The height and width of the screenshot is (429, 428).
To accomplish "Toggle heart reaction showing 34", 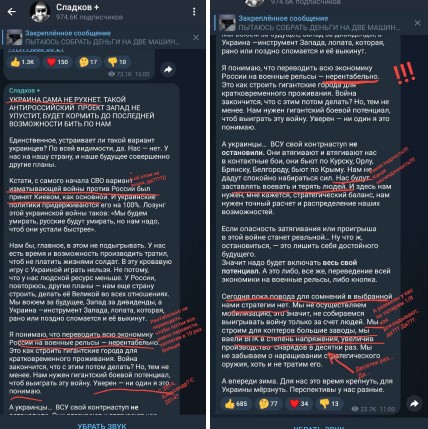I will pos(299,404).
